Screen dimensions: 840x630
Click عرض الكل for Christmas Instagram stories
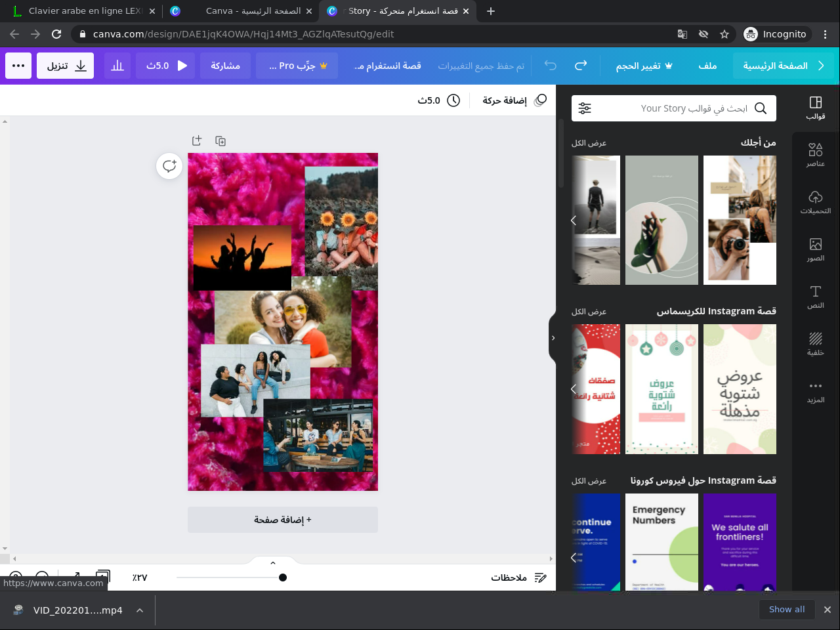[x=589, y=312]
